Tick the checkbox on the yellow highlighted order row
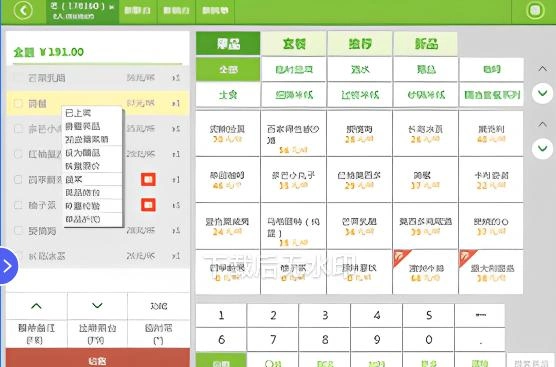Viewport: 556px width, 367px height. [18, 104]
